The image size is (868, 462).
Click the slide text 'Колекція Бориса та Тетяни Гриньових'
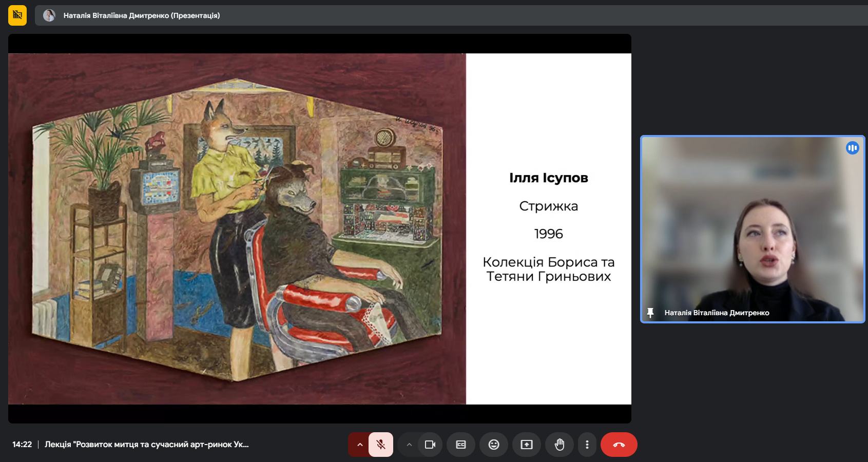point(549,269)
